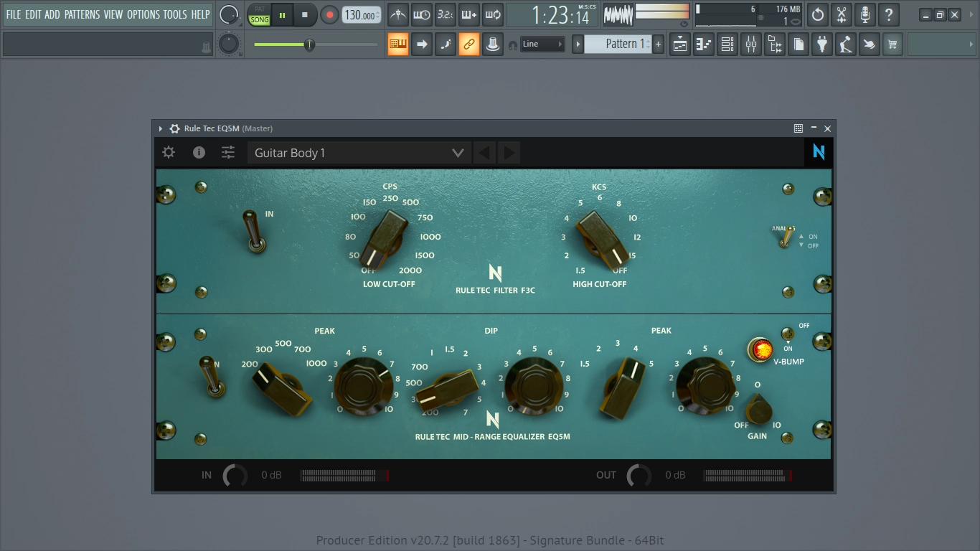The width and height of the screenshot is (980, 551).
Task: Open tempo tapper icon
Action: [x=846, y=44]
